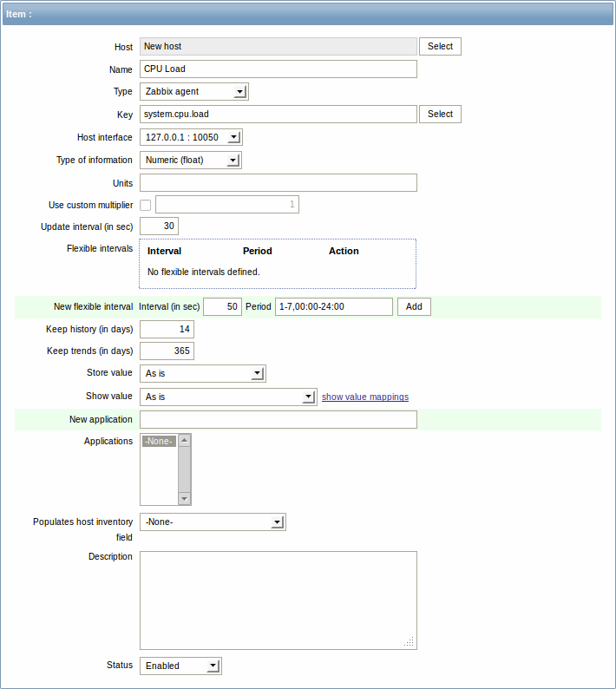Open the Host interface dropdown
Image resolution: width=616 pixels, height=689 pixels.
(x=191, y=137)
